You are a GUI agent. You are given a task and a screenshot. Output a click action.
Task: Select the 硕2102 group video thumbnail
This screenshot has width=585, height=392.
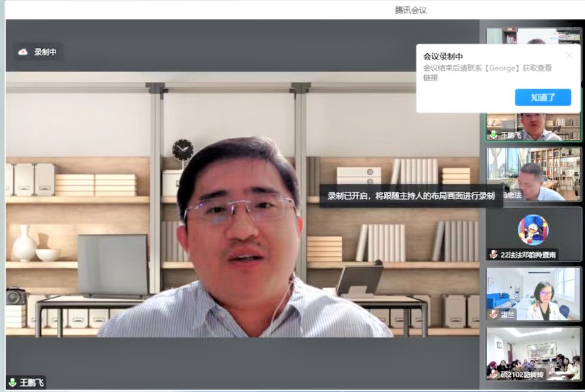pyautogui.click(x=533, y=353)
